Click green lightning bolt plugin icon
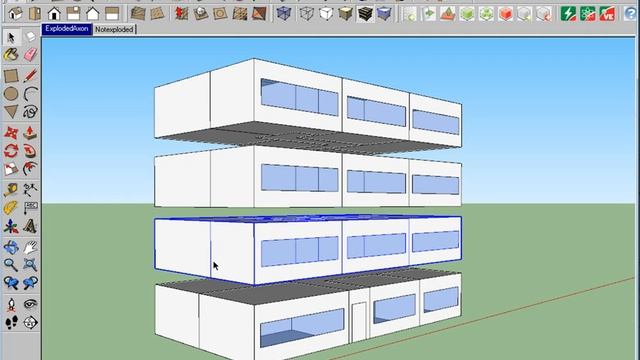Image resolution: width=640 pixels, height=360 pixels. 568,13
